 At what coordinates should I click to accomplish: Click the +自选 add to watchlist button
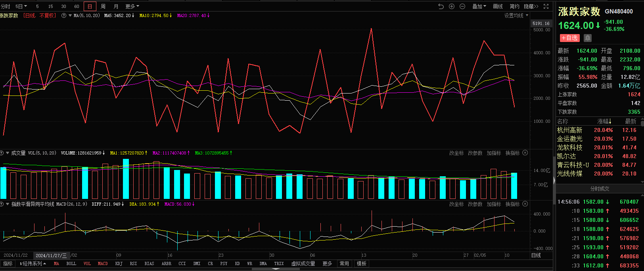click(570, 38)
